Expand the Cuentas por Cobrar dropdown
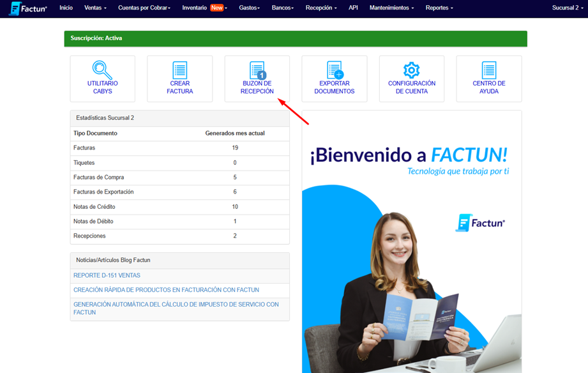This screenshot has height=373, width=588. [x=144, y=8]
